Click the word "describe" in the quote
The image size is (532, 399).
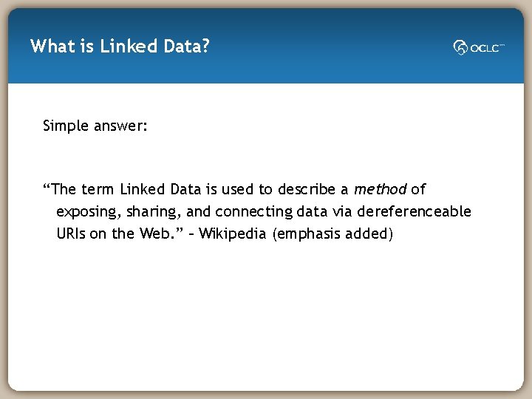click(x=305, y=189)
